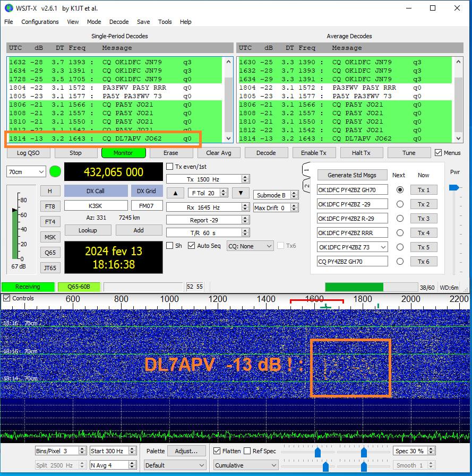Disable the Auto Seq checkbox
Image resolution: width=472 pixels, height=476 pixels.
tap(192, 246)
